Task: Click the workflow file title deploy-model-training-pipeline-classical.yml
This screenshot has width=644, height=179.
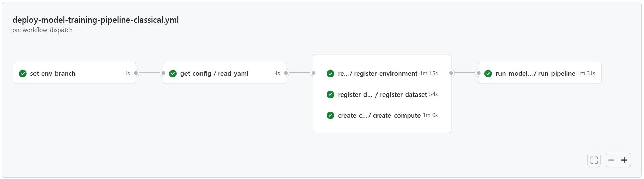Action: 96,20
